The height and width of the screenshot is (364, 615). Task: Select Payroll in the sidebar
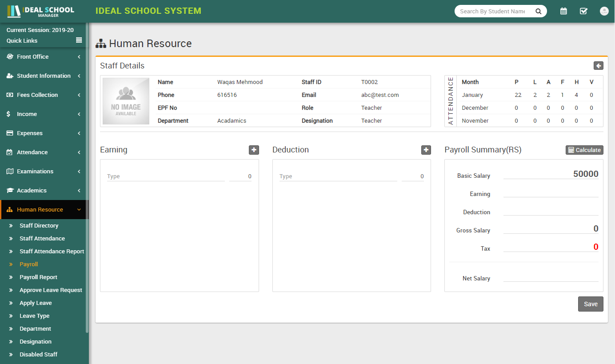pos(29,264)
